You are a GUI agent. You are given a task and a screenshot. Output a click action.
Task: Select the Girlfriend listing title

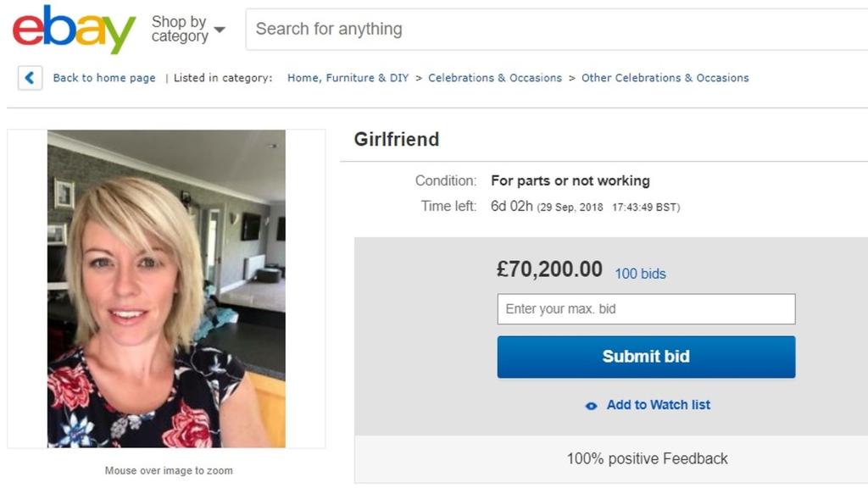pyautogui.click(x=397, y=139)
